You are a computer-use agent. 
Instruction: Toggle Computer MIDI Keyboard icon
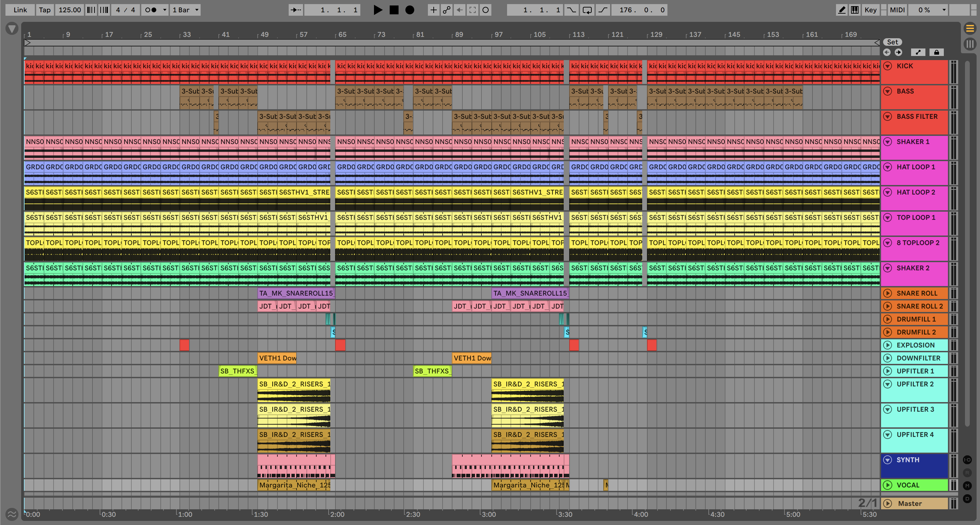pyautogui.click(x=854, y=10)
